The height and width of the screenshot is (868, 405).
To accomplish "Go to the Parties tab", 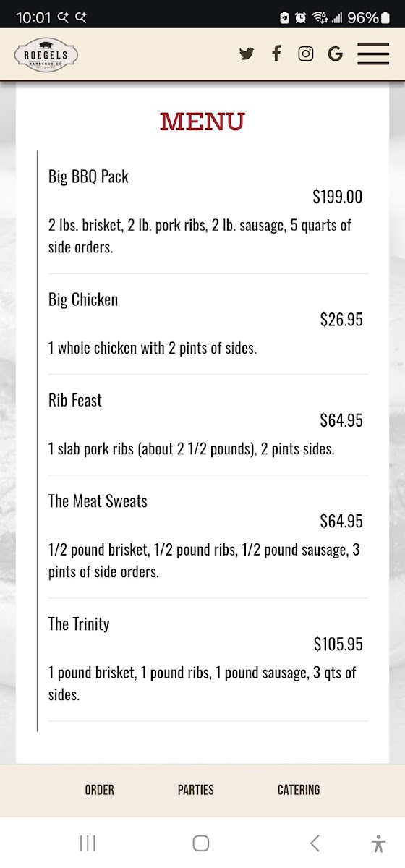I will pos(196,790).
